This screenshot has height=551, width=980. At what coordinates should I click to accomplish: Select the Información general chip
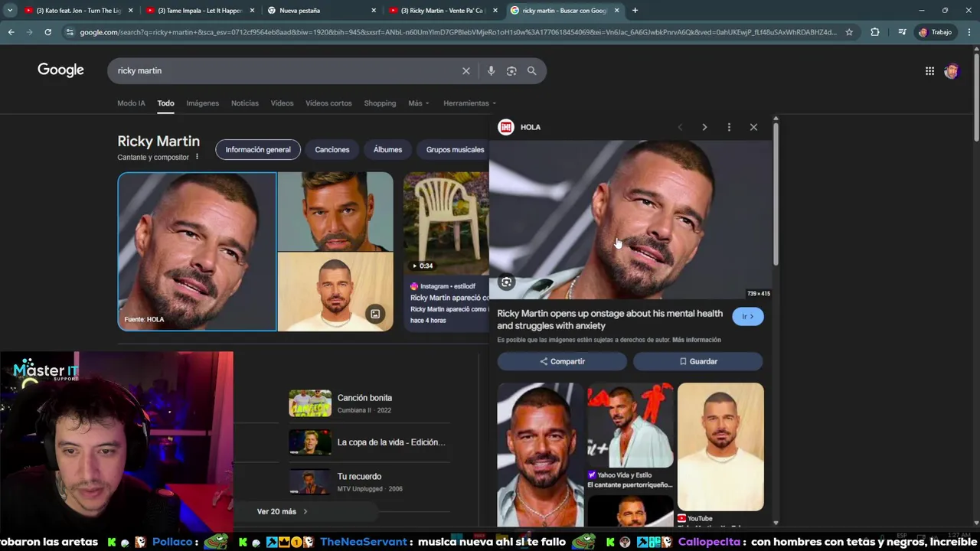[x=258, y=149]
